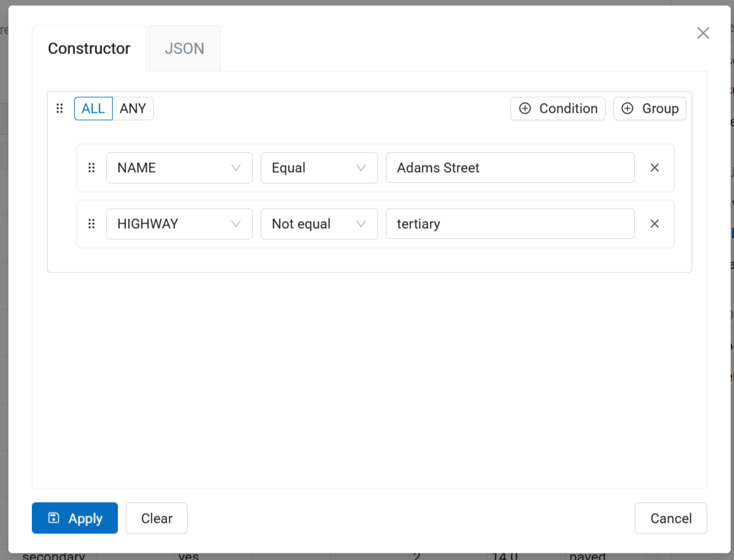Switch to the JSON tab
This screenshot has height=560, width=734.
click(x=184, y=49)
